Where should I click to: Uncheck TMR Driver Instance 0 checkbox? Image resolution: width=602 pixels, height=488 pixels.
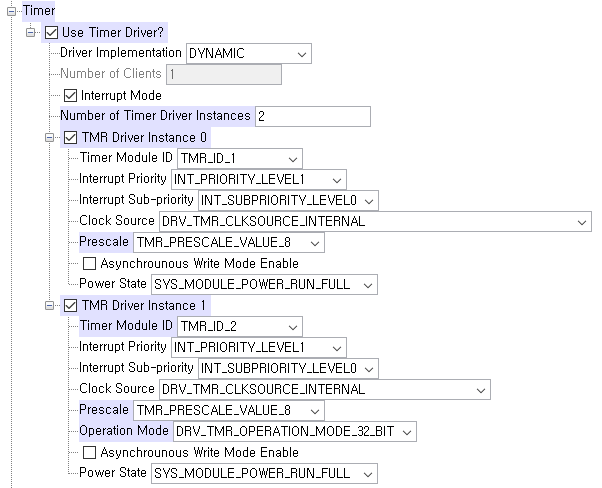point(71,137)
